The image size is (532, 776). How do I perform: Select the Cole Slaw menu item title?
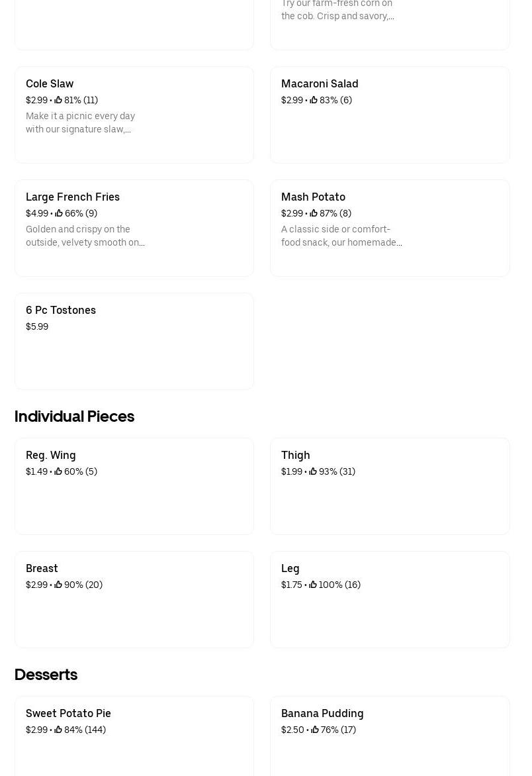tap(50, 83)
